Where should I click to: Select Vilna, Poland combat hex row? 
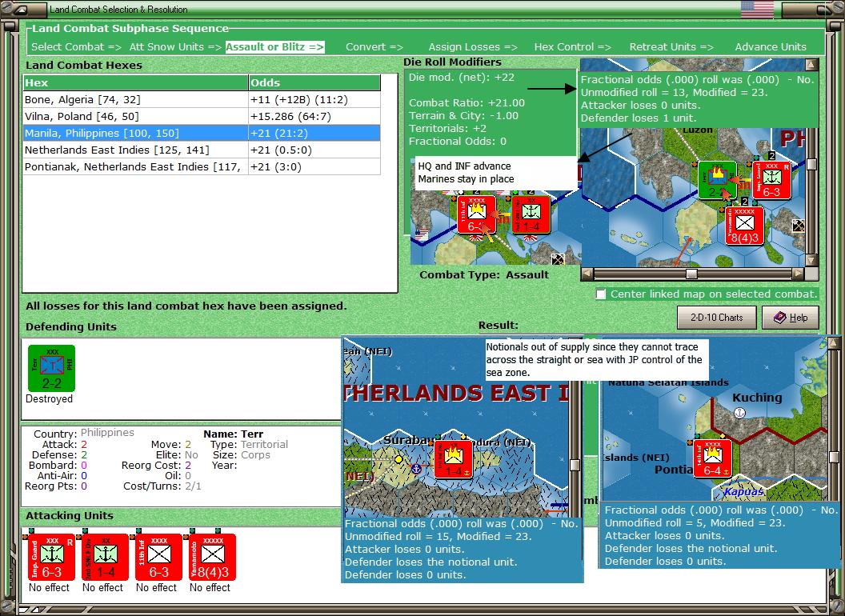pyautogui.click(x=134, y=117)
